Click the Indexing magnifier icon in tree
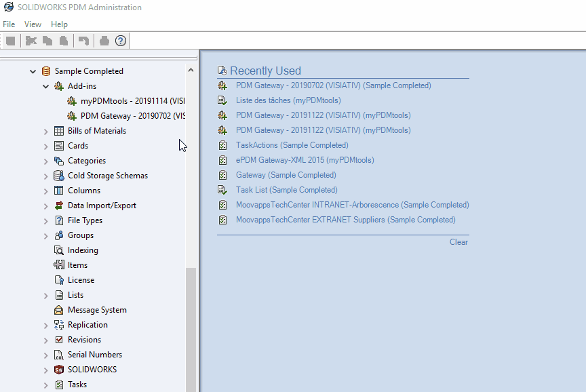The height and width of the screenshot is (392, 586). (x=59, y=250)
